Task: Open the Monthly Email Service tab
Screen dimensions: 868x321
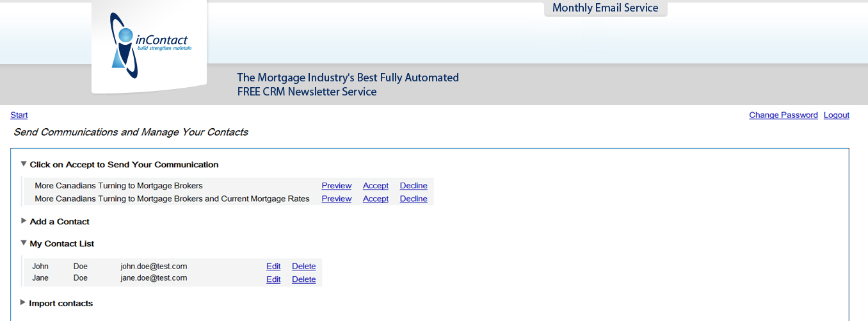Action: click(x=606, y=8)
